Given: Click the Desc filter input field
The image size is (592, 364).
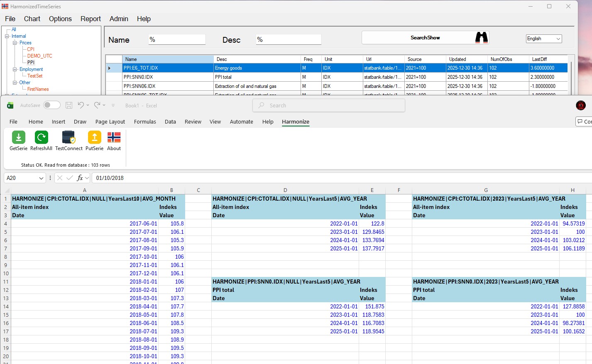Looking at the screenshot, I should 289,39.
